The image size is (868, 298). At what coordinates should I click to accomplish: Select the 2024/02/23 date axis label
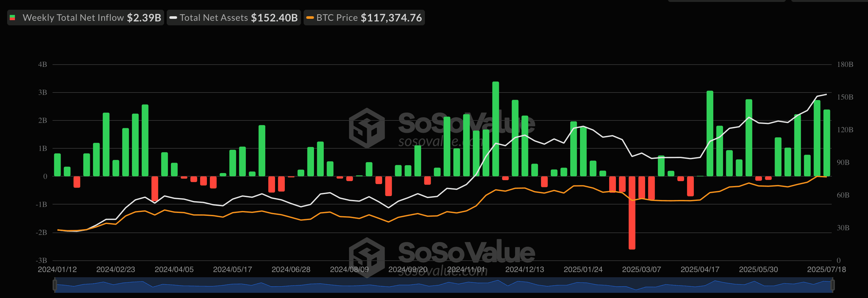tap(115, 269)
